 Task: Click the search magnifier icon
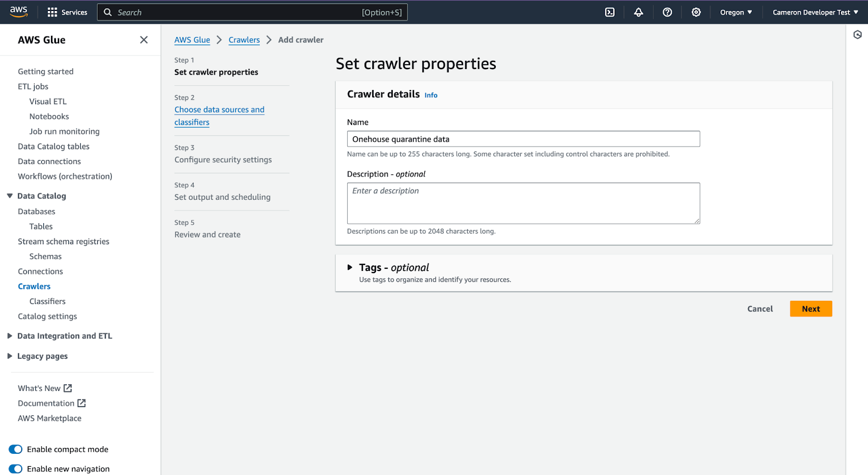(x=107, y=12)
